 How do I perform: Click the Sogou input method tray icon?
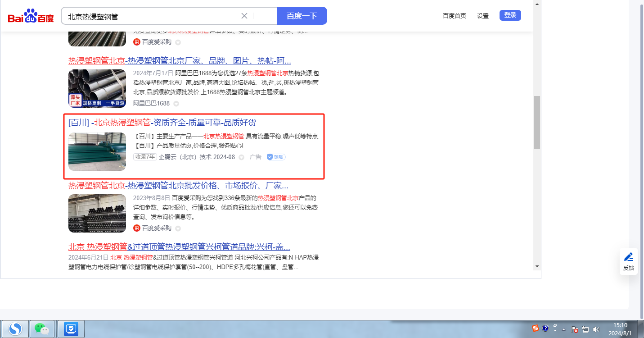536,329
